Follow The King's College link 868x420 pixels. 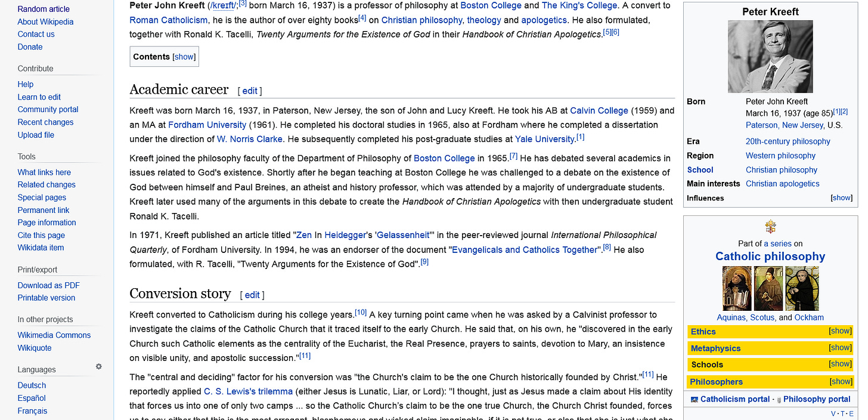pos(578,5)
